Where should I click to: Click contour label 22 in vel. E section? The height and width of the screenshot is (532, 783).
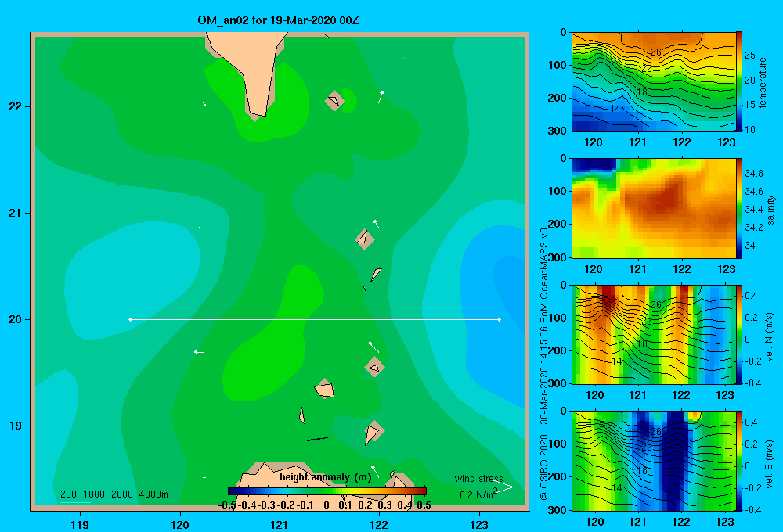pos(647,448)
